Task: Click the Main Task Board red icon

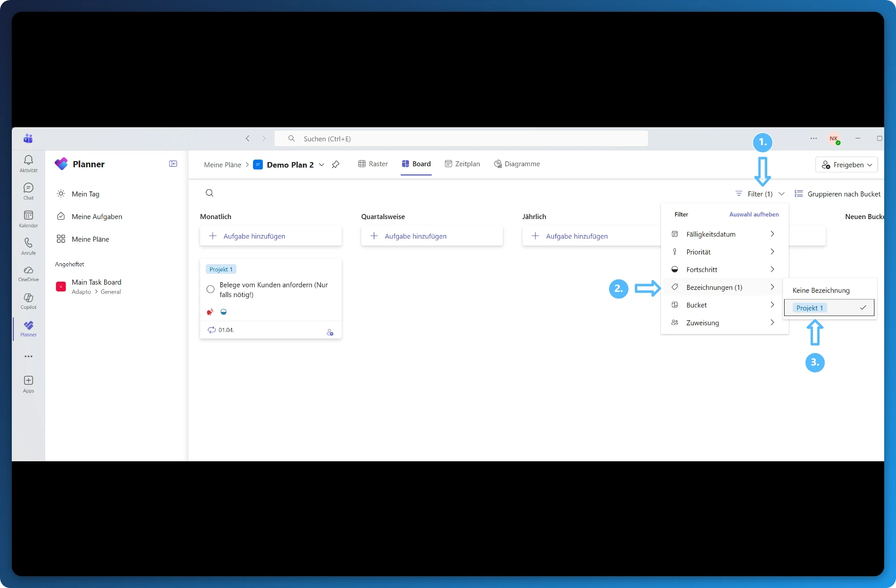Action: tap(61, 287)
